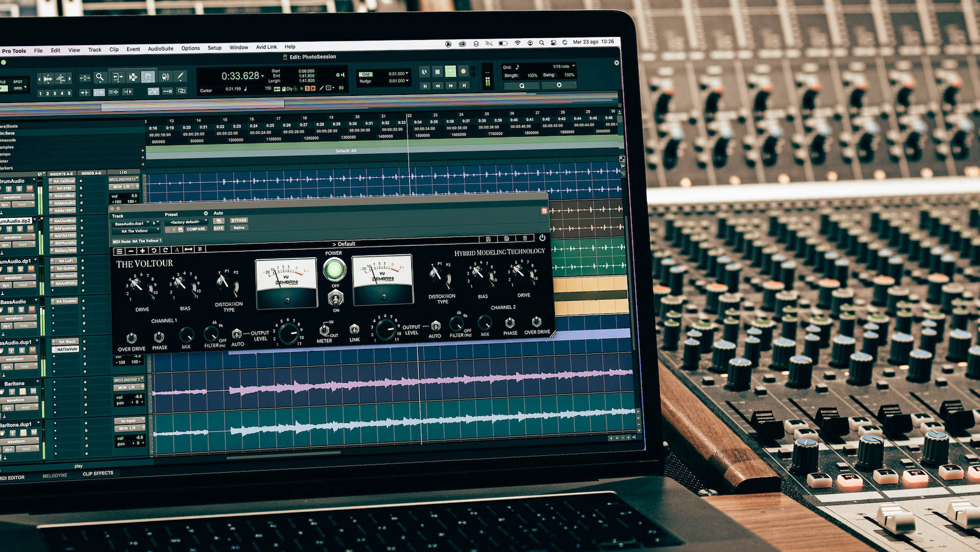This screenshot has width=980, height=552.
Task: Select the Scrubber speaker tool
Action: (x=165, y=77)
